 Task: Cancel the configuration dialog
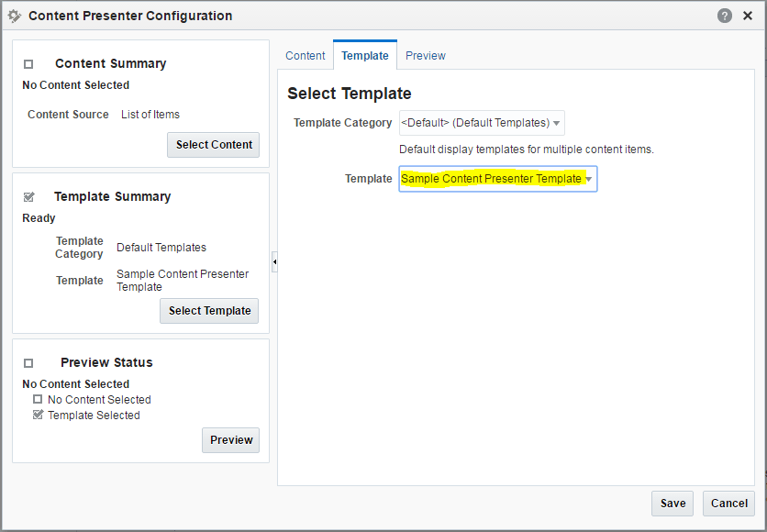click(x=728, y=504)
